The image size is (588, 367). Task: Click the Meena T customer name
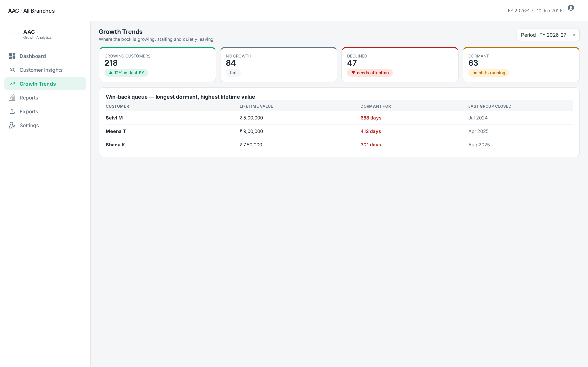point(116,131)
